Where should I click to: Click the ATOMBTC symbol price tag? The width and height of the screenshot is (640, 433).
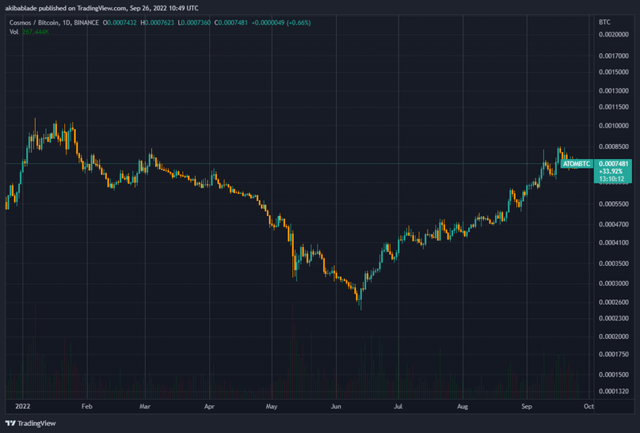click(x=578, y=161)
